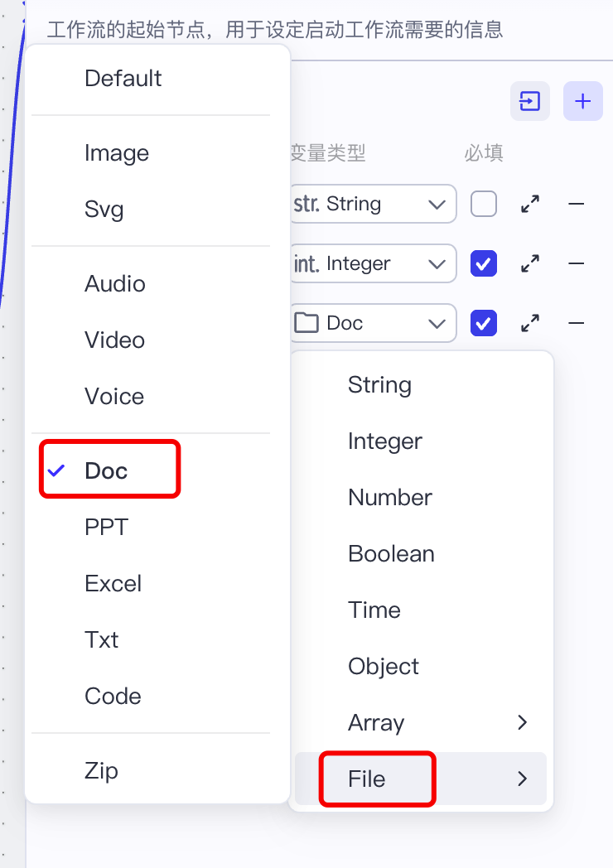This screenshot has height=868, width=613.
Task: Open the int. Integer type dropdown
Action: pos(374,263)
